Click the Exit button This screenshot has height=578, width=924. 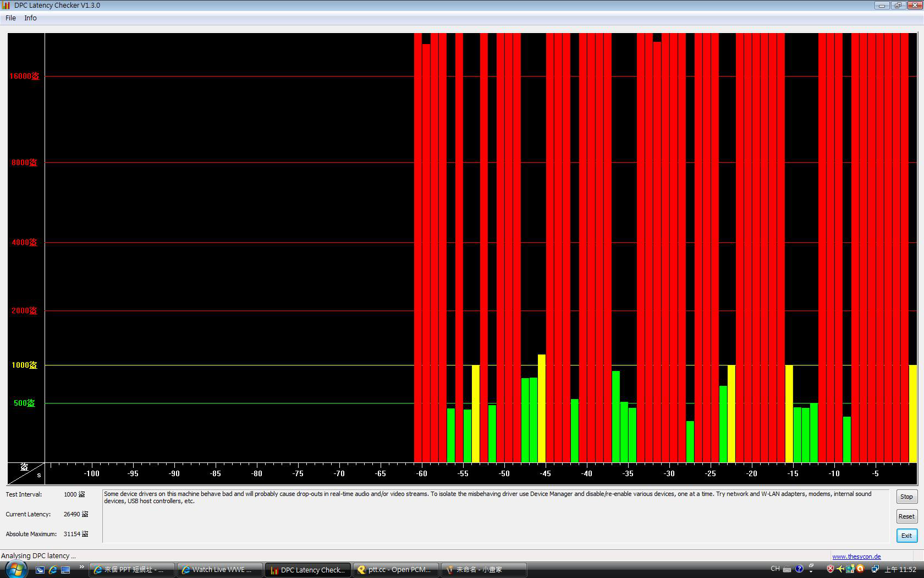906,536
